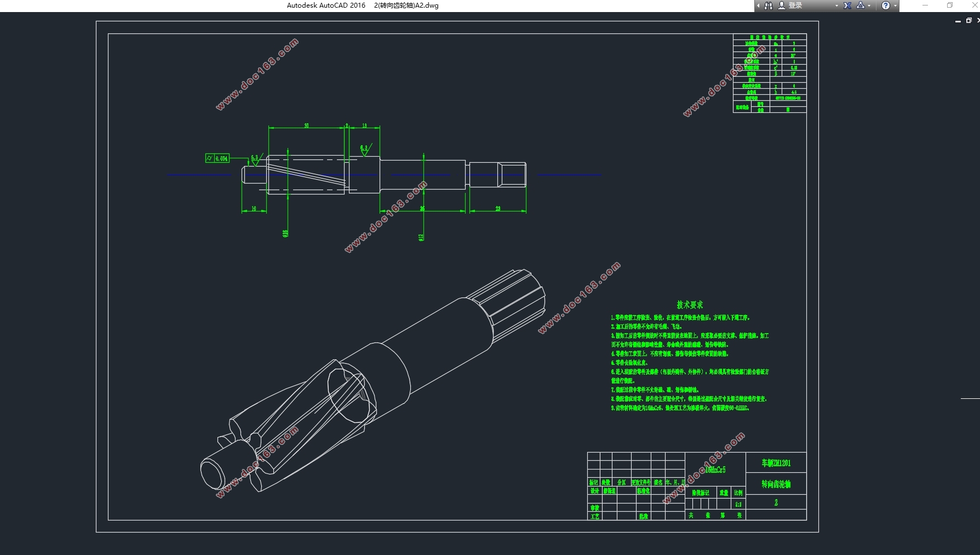Restore down the AutoCAD application window
980x555 pixels.
950,5
